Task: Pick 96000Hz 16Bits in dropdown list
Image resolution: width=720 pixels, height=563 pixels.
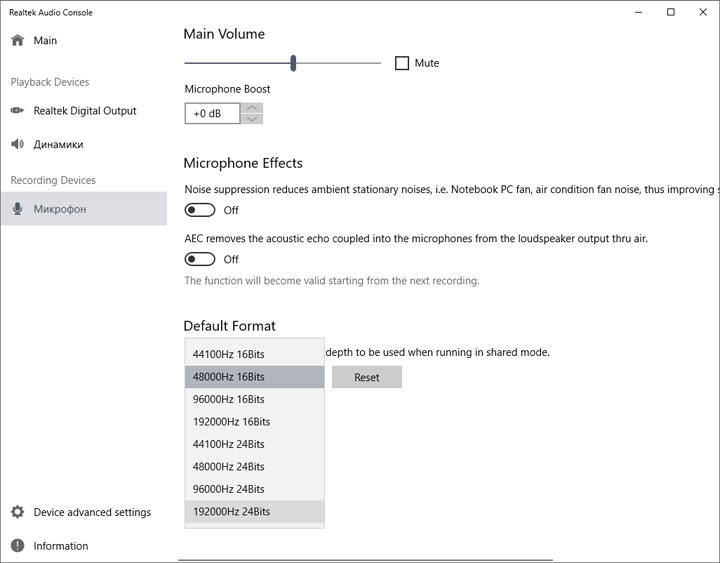Action: 229,399
